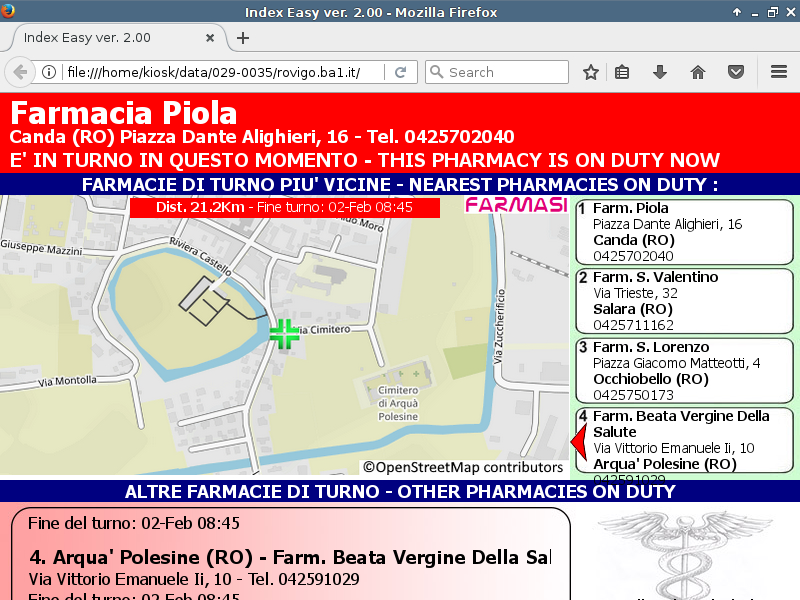This screenshot has width=800, height=600.
Task: Go to the Firefox home page icon
Action: click(697, 72)
